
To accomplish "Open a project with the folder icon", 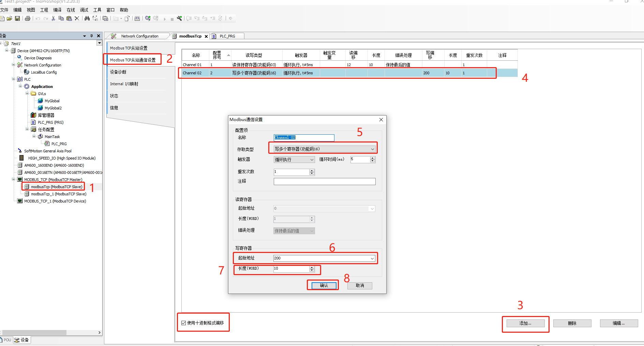I will click(10, 18).
